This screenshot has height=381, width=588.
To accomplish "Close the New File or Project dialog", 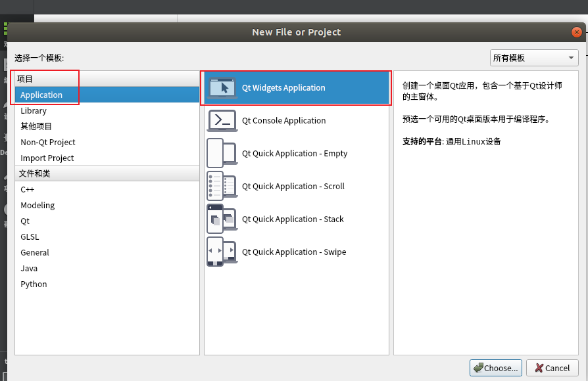I will pos(576,32).
